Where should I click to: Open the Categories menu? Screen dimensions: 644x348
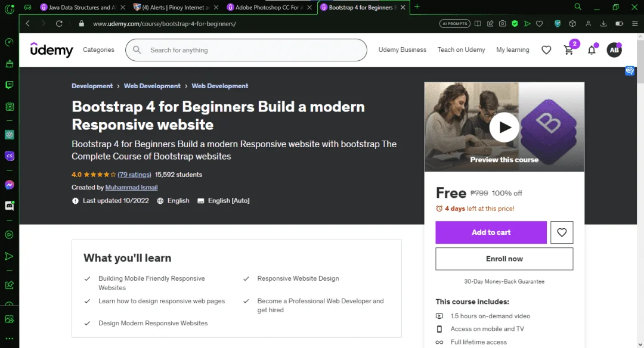click(98, 49)
